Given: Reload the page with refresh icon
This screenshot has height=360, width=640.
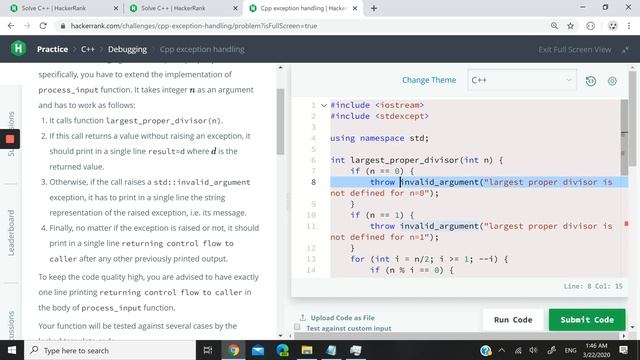Looking at the screenshot, I should pos(43,26).
